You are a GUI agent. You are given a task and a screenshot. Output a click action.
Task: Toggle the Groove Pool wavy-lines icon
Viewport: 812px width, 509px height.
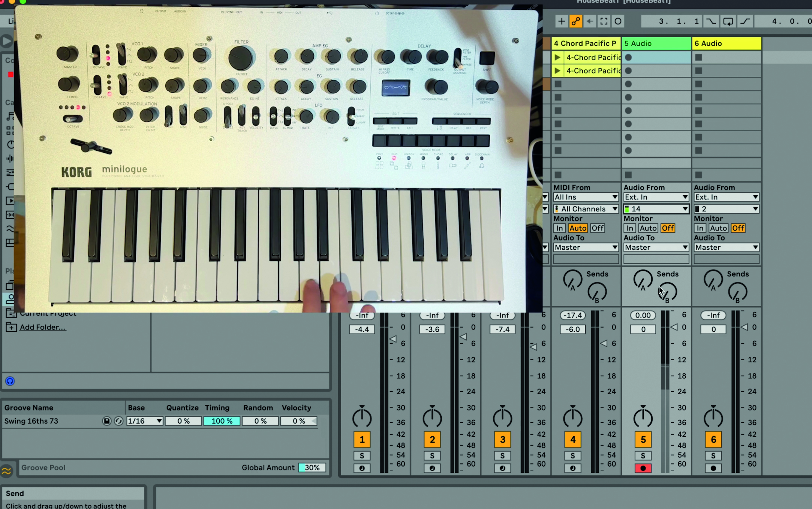pos(7,471)
